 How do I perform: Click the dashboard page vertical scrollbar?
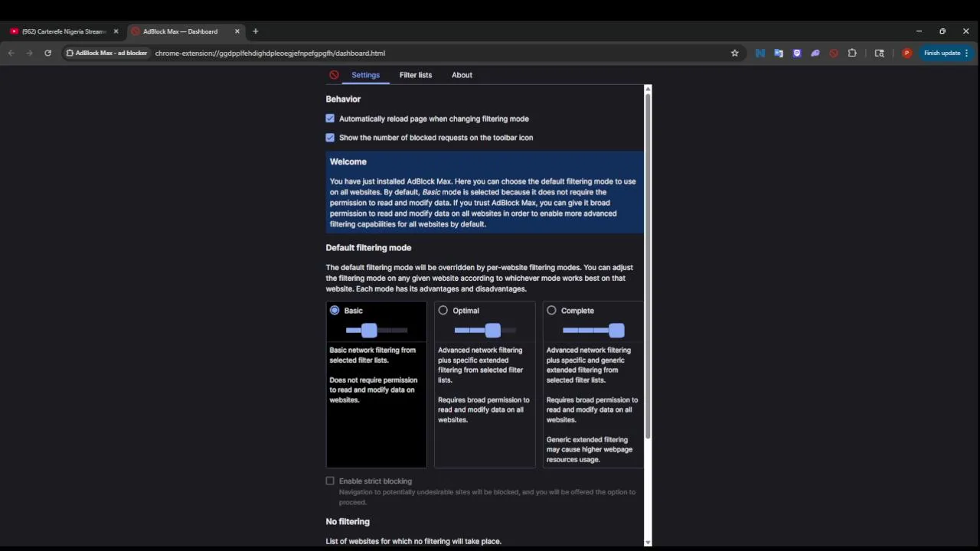tap(648, 264)
